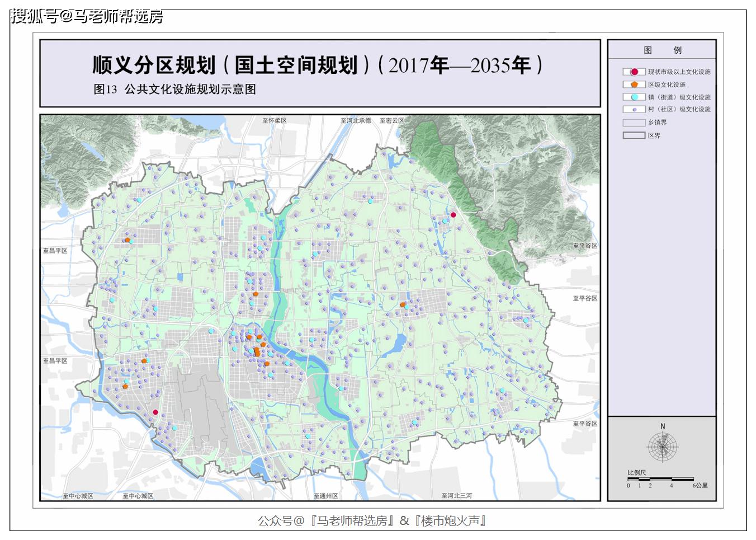Screen dimensions: 756x540
Task: Click the 乡镇界 boundary swatch in legend
Action: click(x=634, y=122)
